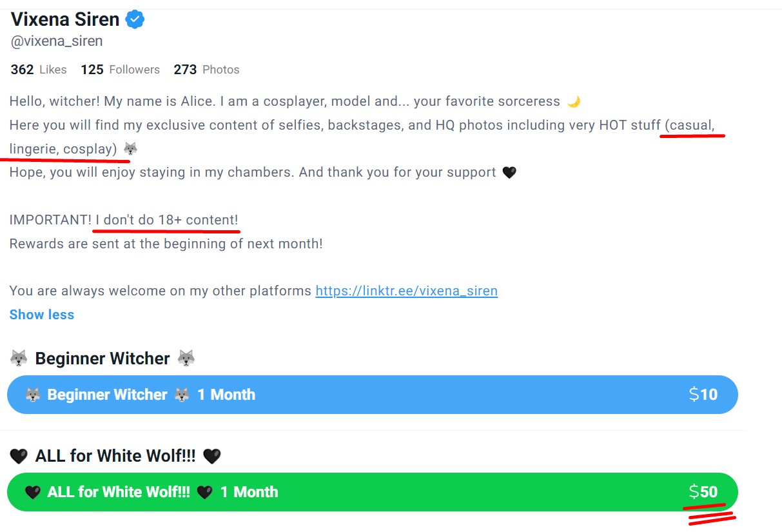Screen dimensions: 782x532
Task: Click the first wolf emoji inside the blue subscription button
Action: [x=33, y=395]
